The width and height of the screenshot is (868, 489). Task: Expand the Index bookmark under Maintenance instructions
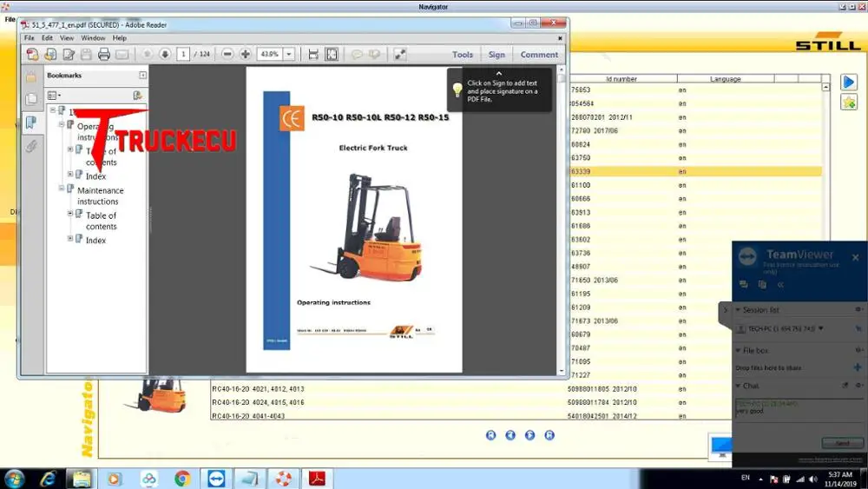click(70, 239)
